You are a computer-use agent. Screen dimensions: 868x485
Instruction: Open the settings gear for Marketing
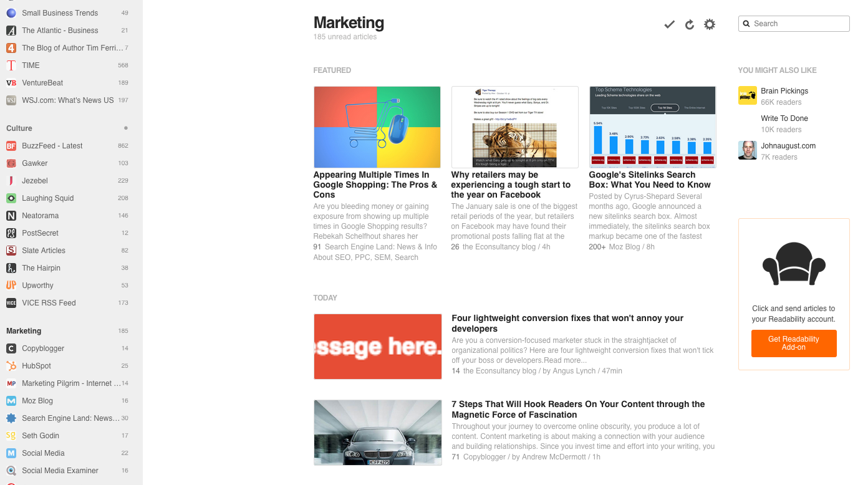710,24
